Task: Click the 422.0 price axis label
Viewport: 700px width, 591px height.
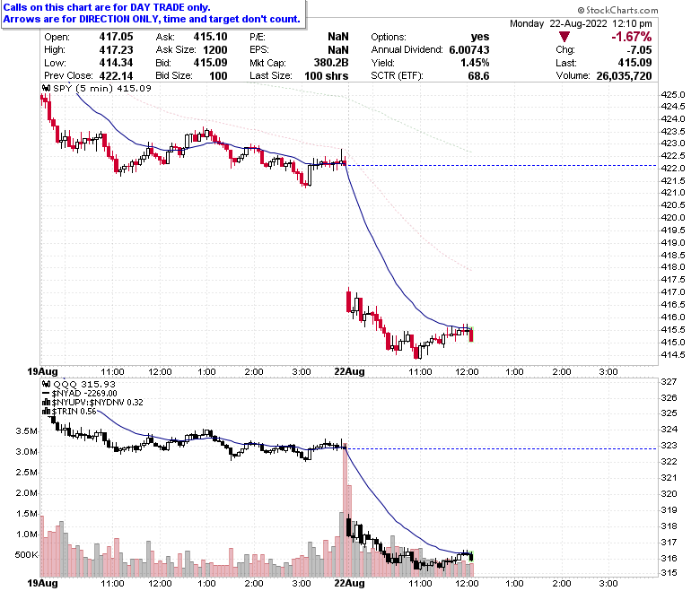Action: [x=673, y=169]
